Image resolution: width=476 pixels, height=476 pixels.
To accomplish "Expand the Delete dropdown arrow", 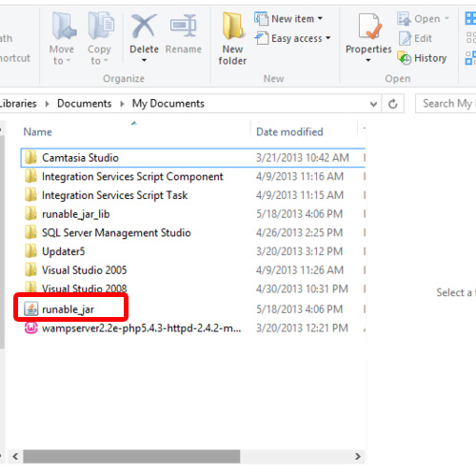I will tap(144, 60).
